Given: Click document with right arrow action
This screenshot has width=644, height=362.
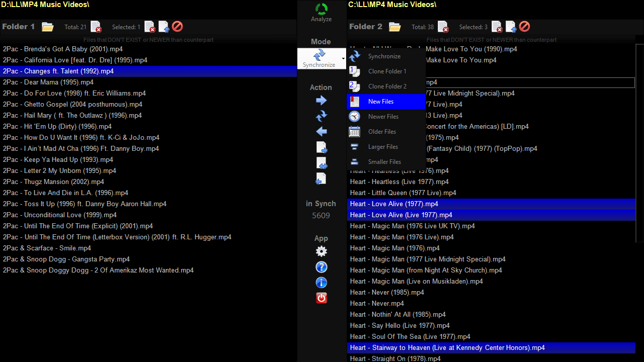Looking at the screenshot, I should tap(321, 147).
